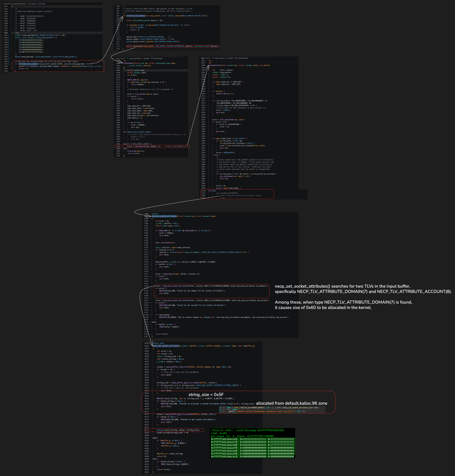Toggle the breakpoint dot at line 6696
Screen dimensions: 455x476
point(143,214)
